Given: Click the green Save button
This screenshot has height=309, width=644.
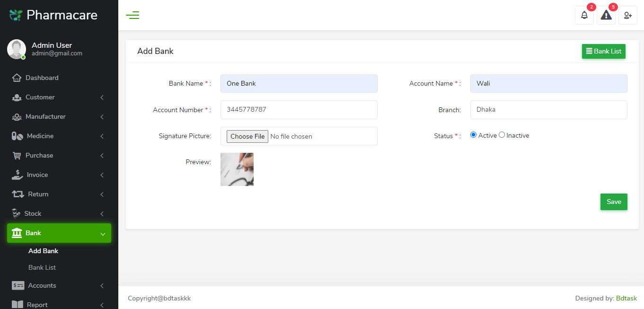Looking at the screenshot, I should click(614, 202).
